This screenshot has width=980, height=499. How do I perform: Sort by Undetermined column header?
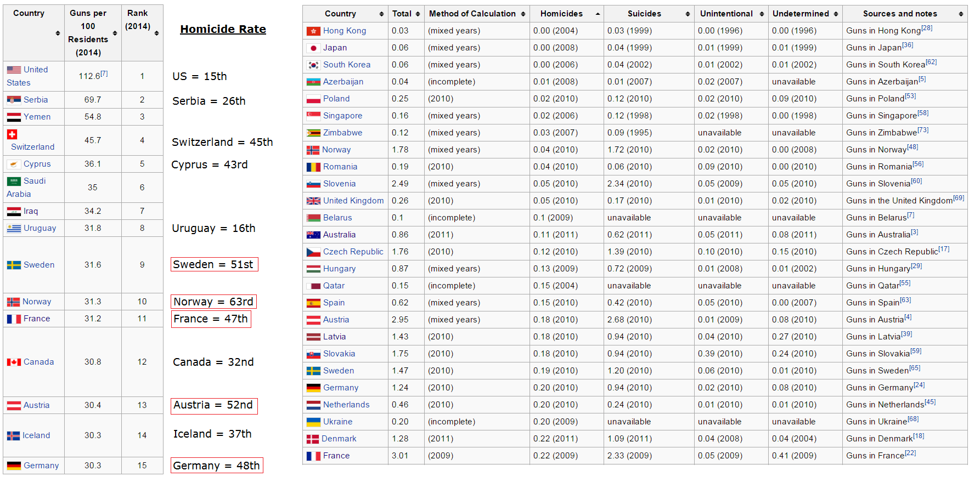(x=836, y=14)
